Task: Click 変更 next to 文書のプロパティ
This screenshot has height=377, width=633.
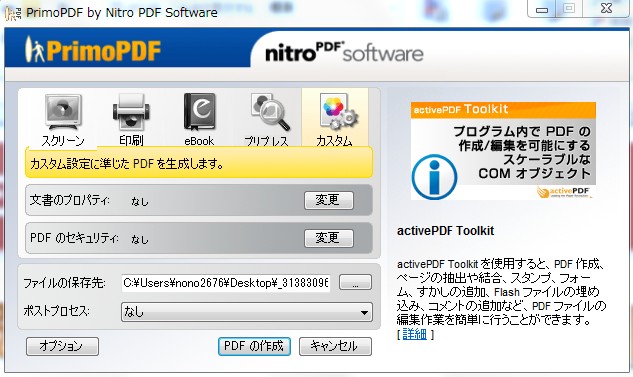Action: [x=329, y=200]
